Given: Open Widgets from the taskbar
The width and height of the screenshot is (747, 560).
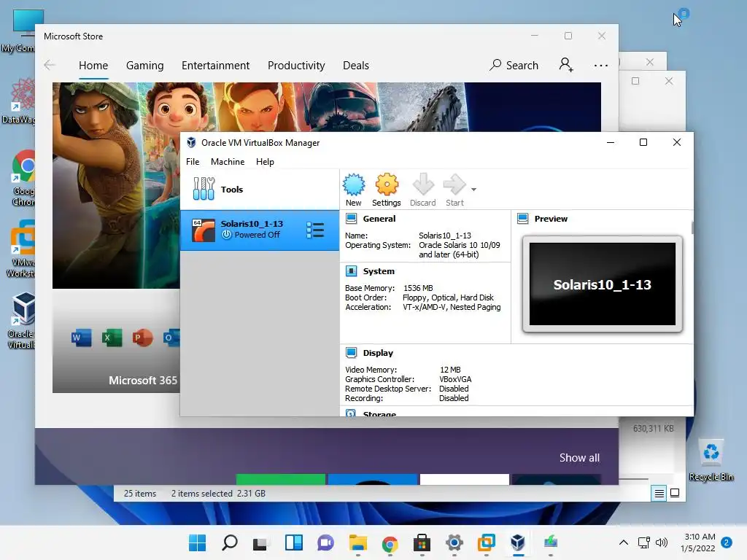Looking at the screenshot, I should pos(293,542).
